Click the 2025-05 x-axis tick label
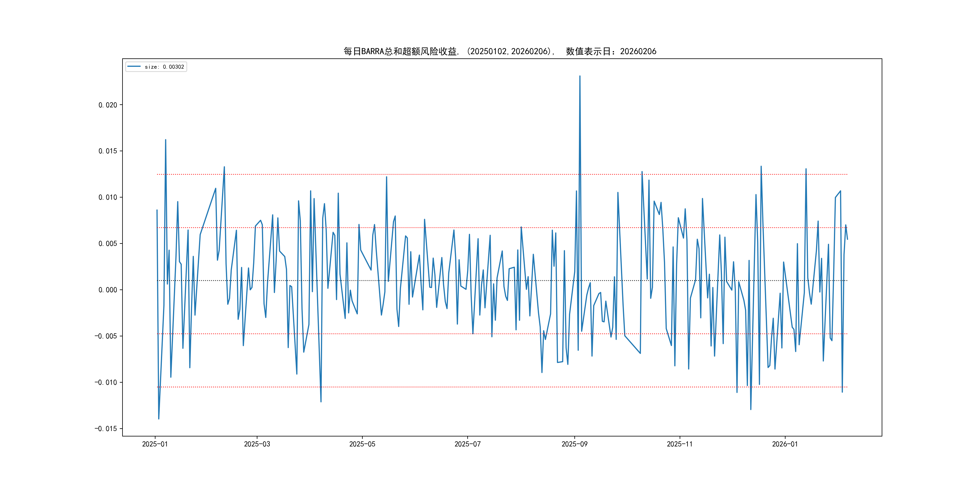The width and height of the screenshot is (980, 490). (x=362, y=444)
